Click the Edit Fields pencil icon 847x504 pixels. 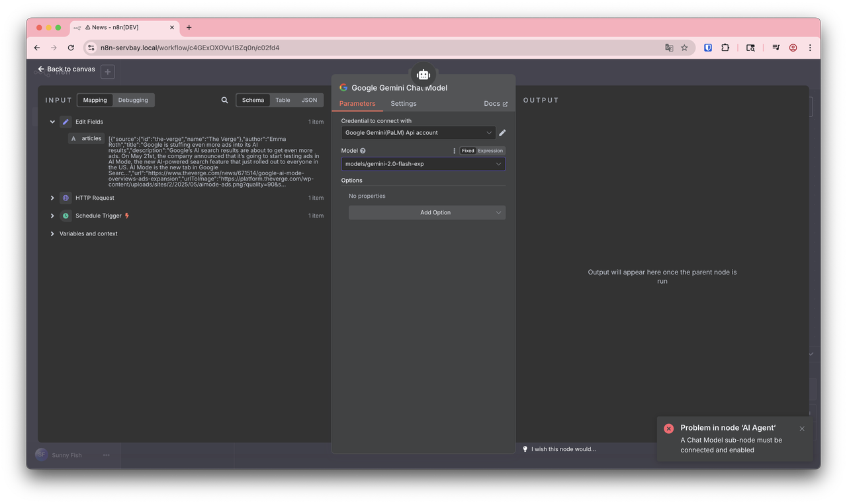coord(66,122)
